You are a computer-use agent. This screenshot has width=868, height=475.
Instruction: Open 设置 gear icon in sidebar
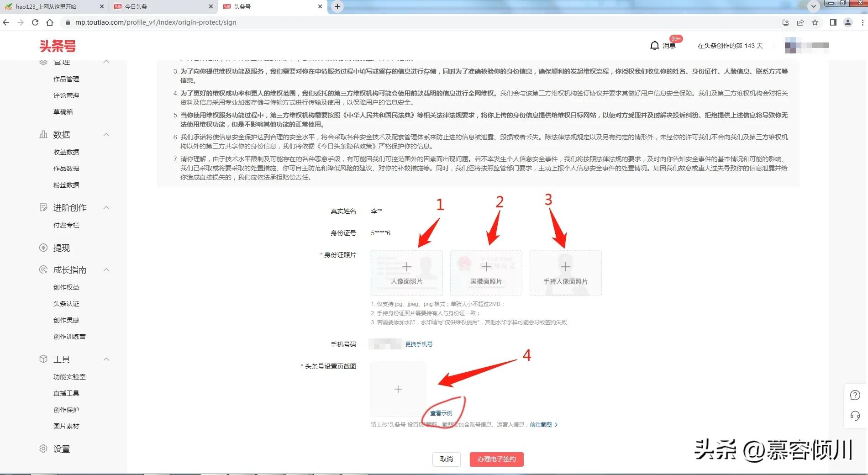(43, 449)
